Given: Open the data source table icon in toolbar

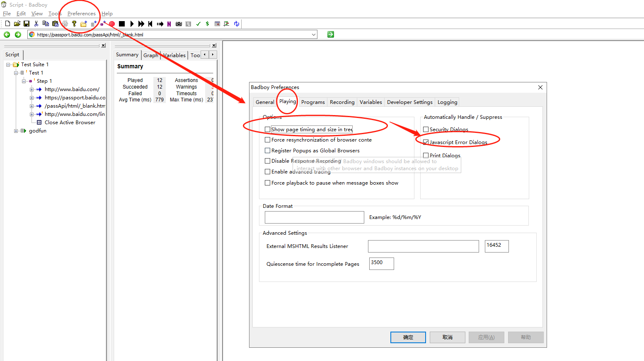Looking at the screenshot, I should pyautogui.click(x=217, y=24).
